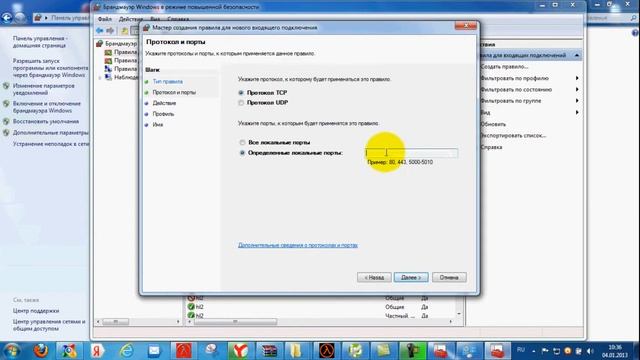Open the mail envelope icon on the taskbar
Viewport: 640px width, 360px height.
click(x=154, y=351)
